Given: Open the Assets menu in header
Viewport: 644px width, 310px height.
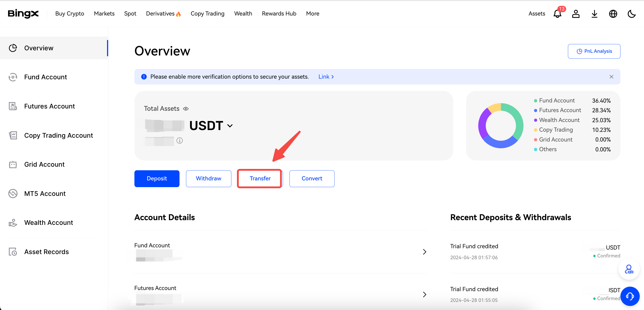Looking at the screenshot, I should coord(537,13).
